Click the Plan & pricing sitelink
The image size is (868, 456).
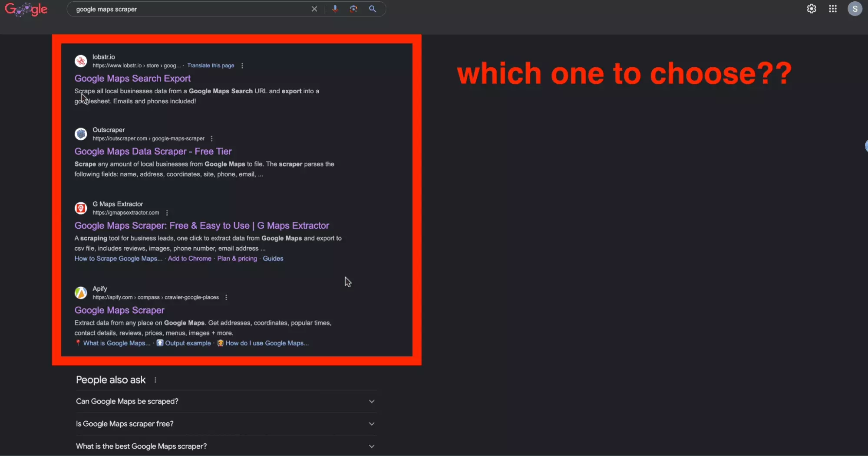[x=237, y=259]
